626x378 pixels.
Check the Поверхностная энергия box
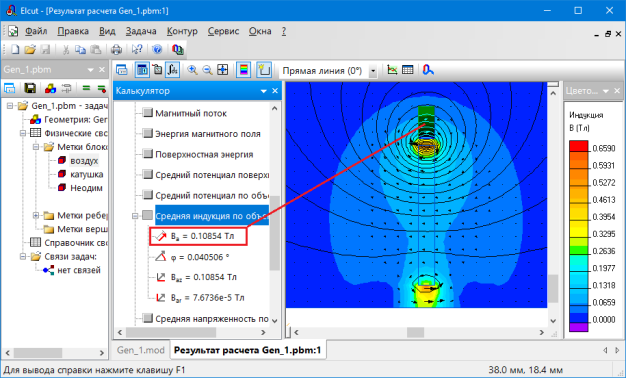pos(148,154)
